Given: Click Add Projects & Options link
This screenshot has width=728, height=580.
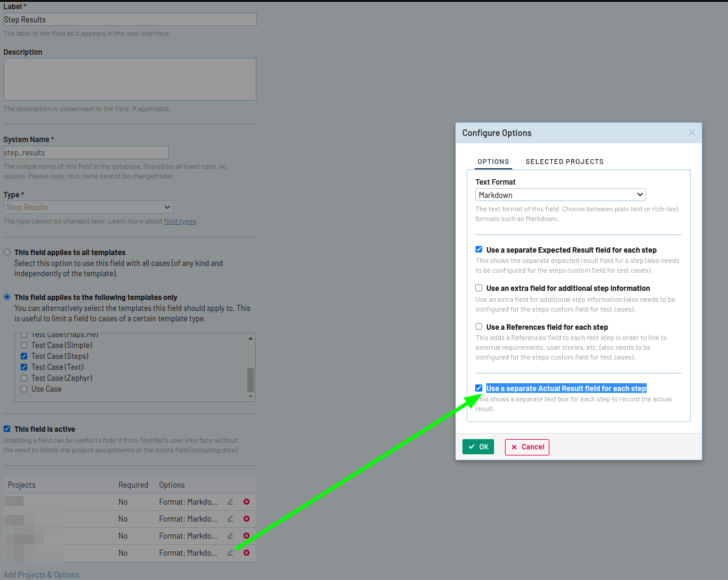Looking at the screenshot, I should click(x=41, y=575).
